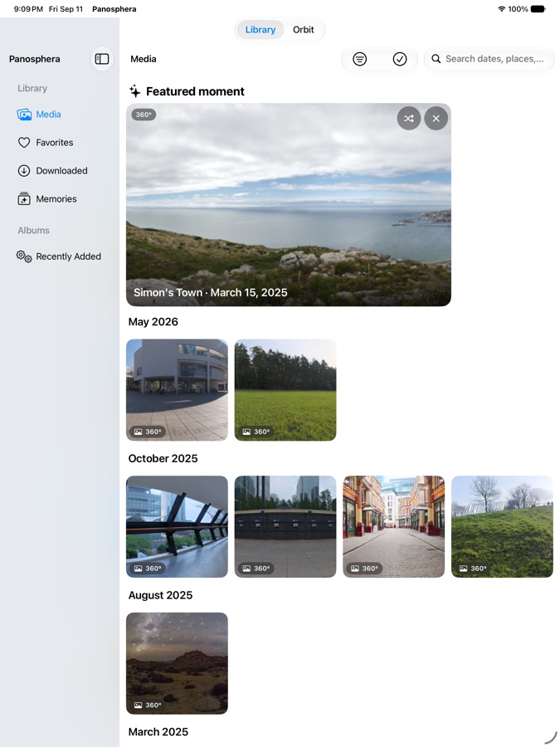Click the August 2025 section heading

pyautogui.click(x=160, y=595)
